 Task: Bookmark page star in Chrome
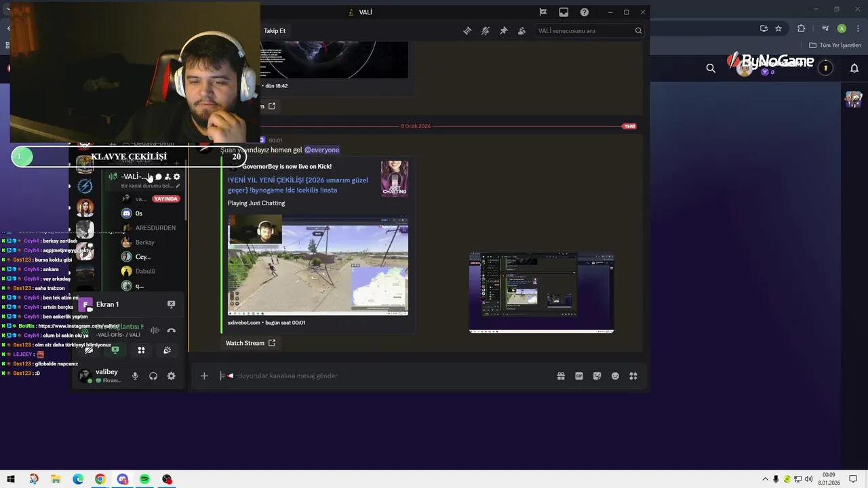pos(778,28)
